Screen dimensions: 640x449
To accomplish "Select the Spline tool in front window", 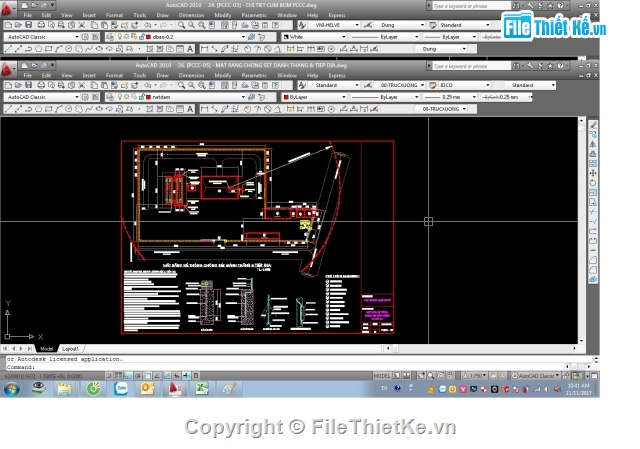I will 89,109.
